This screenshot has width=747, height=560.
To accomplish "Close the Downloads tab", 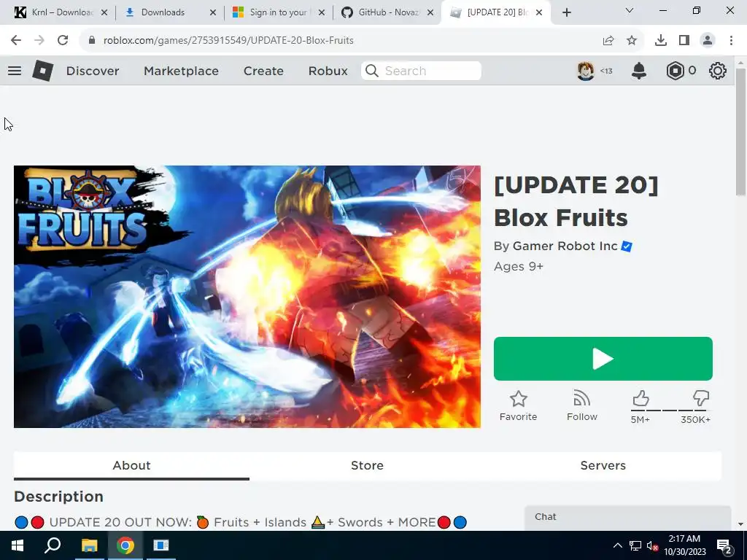I will [x=213, y=12].
